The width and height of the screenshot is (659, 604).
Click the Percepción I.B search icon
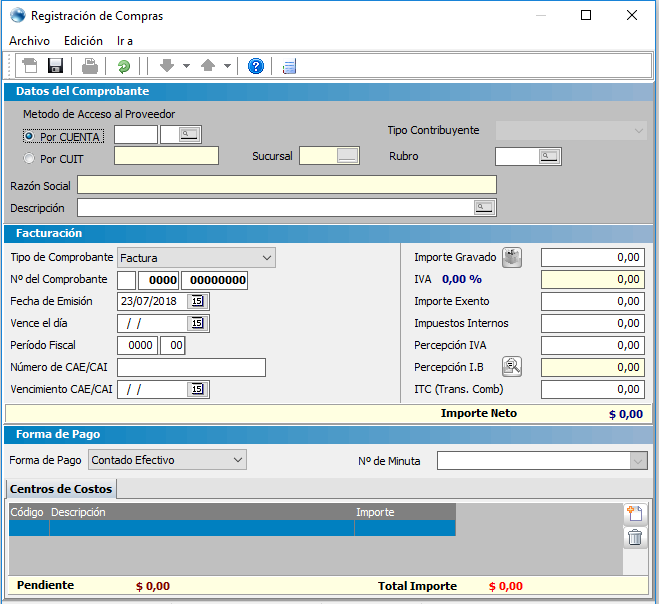[512, 366]
